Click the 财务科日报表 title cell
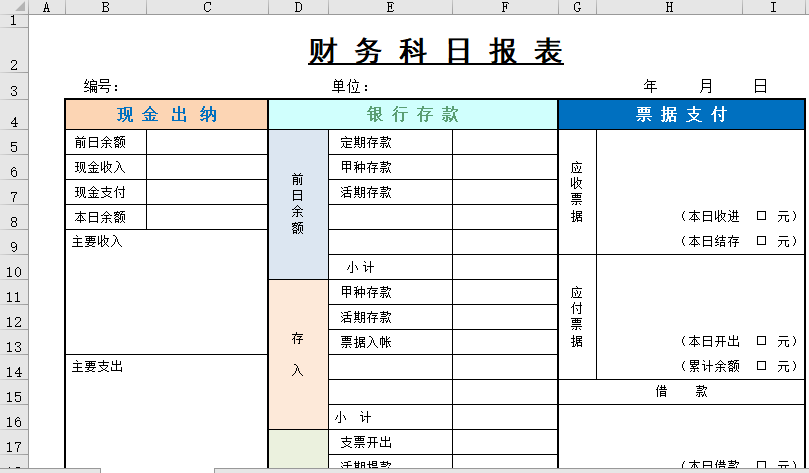Image resolution: width=809 pixels, height=473 pixels. pyautogui.click(x=435, y=52)
